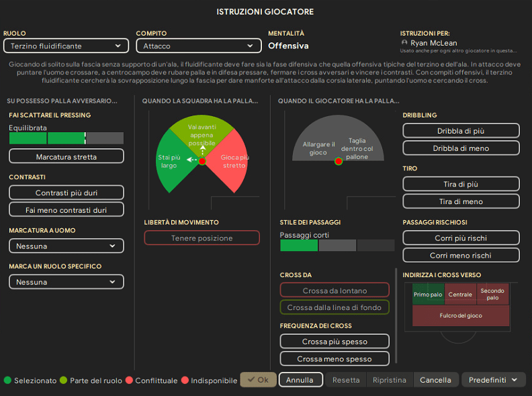Open the Ruolo dropdown 'Terzino fluidificante'

point(65,46)
